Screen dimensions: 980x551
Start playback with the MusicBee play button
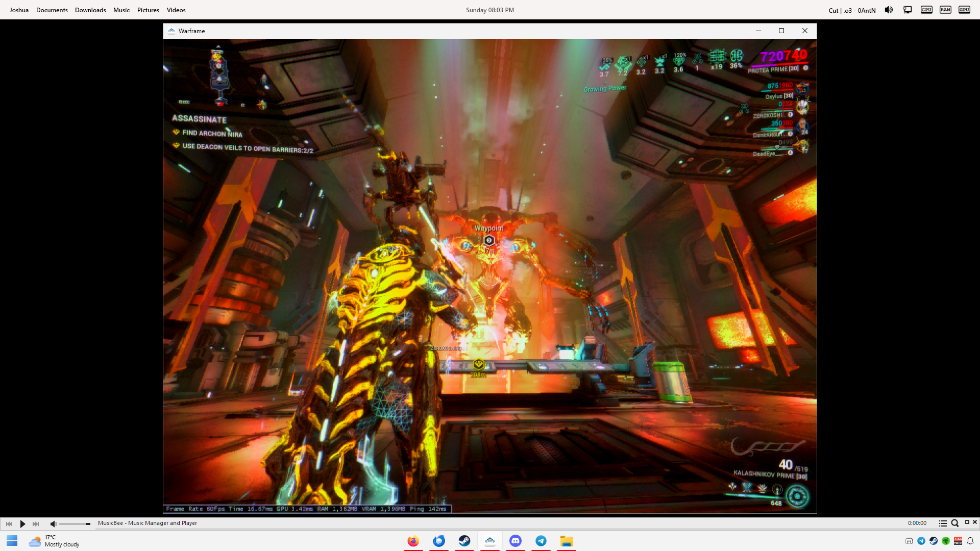22,523
